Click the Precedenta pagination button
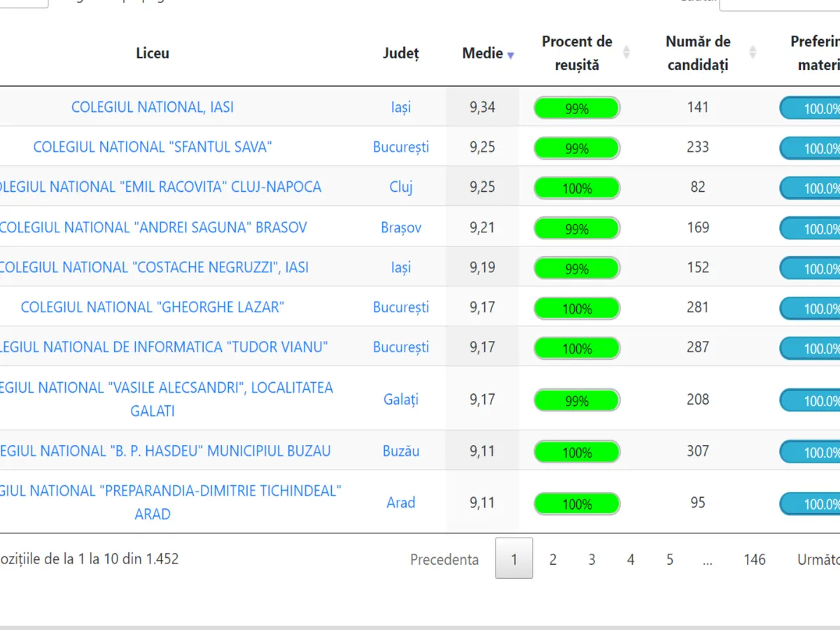Image resolution: width=840 pixels, height=630 pixels. [x=444, y=559]
